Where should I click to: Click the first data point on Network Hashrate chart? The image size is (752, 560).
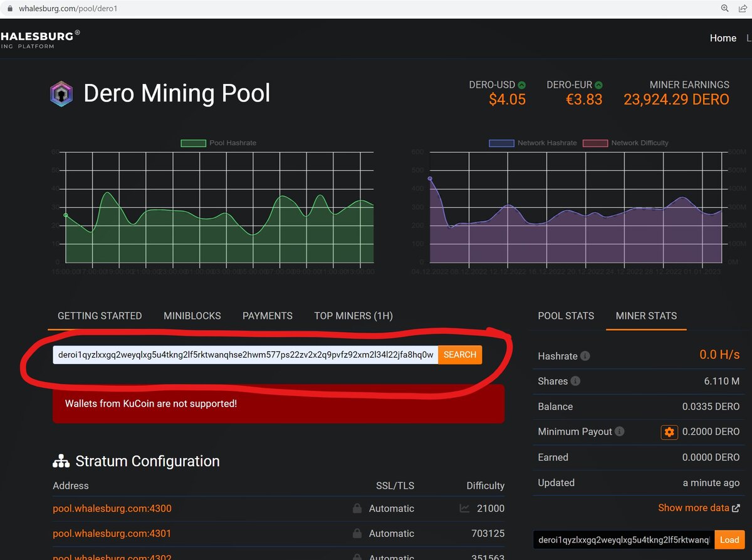[x=430, y=179]
